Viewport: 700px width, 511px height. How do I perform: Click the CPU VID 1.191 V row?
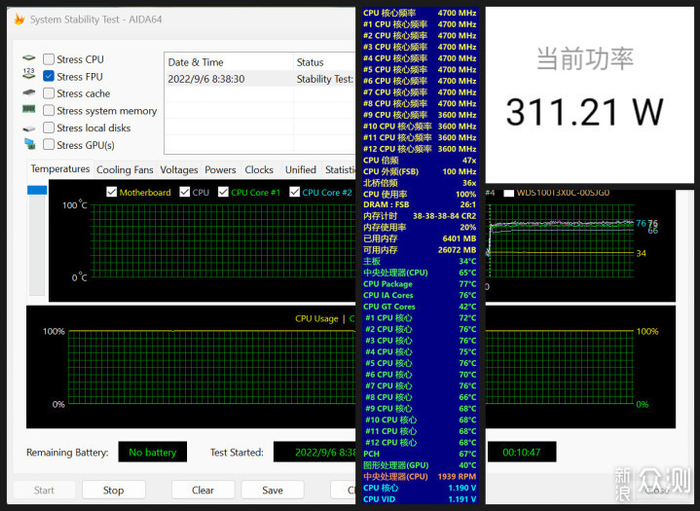click(419, 499)
